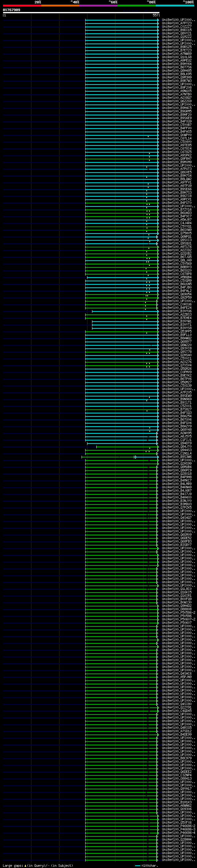The width and height of the screenshot is (197, 868).
Task: Select hit label UniRef100_C0HIU6
Action: pos(176,304)
